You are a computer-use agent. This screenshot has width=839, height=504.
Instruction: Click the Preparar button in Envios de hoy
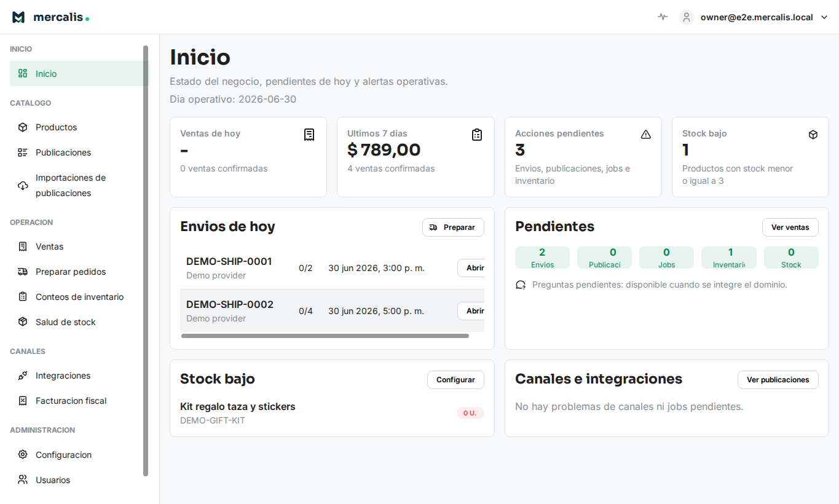point(453,227)
